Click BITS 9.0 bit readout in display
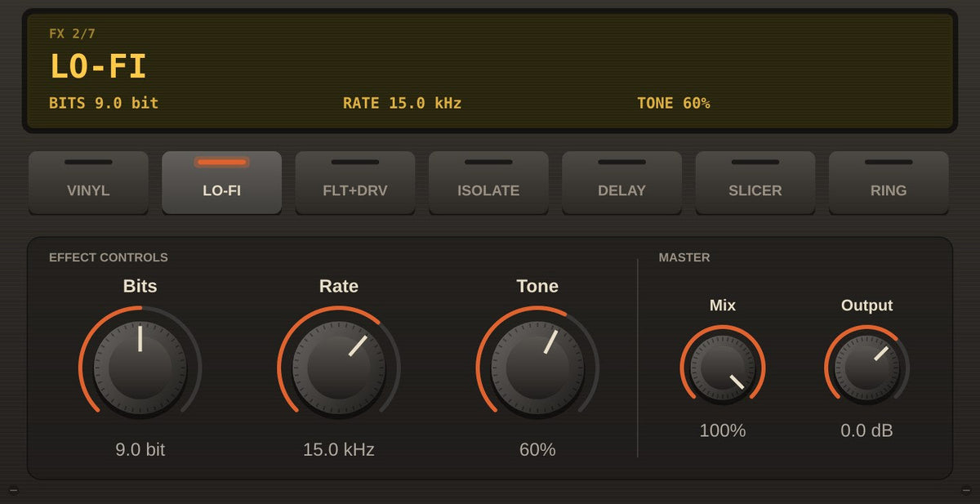 [x=104, y=103]
